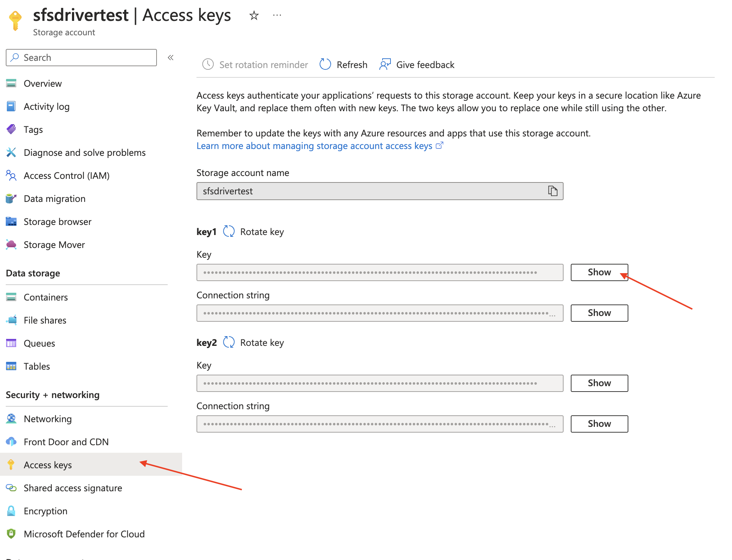
Task: Copy the storage account name
Action: click(553, 191)
